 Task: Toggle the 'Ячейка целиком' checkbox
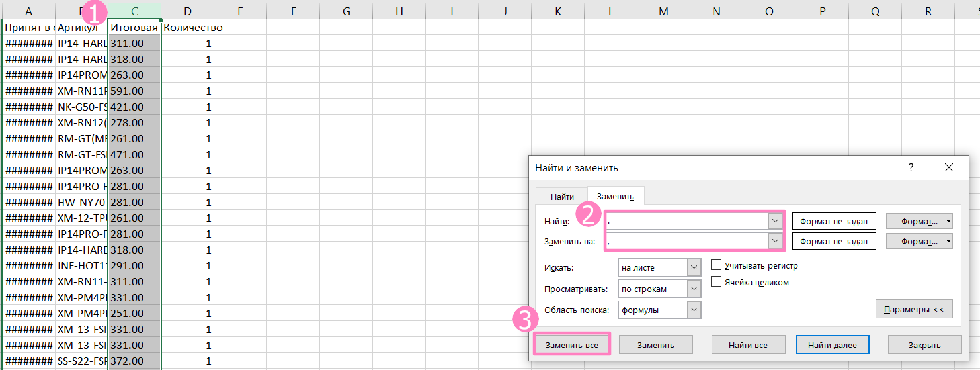tap(715, 282)
